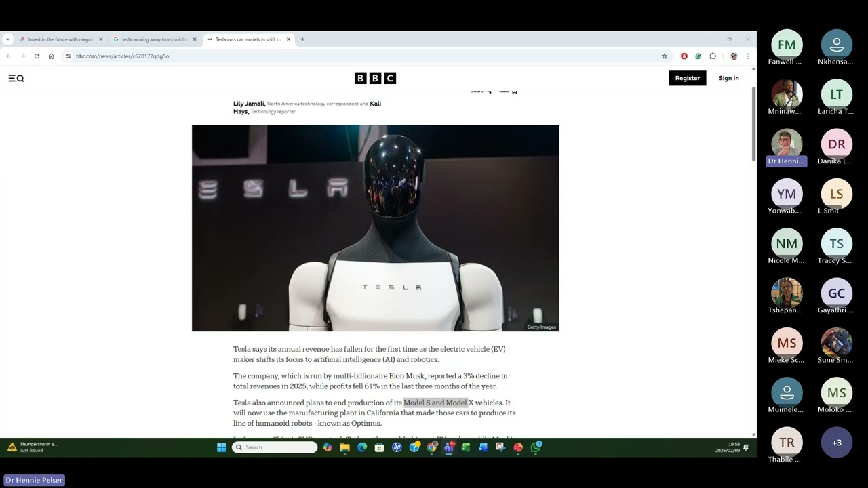Select participant Gayathri's GC avatar

pos(837,293)
